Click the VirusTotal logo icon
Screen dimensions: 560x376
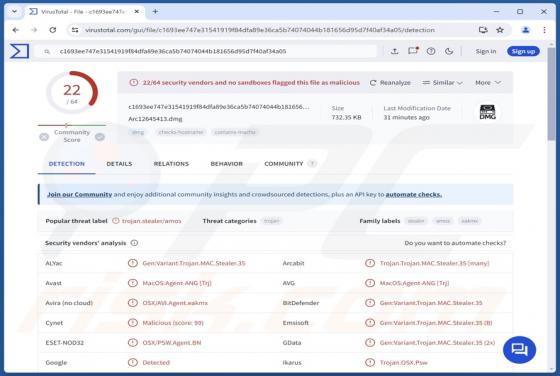click(19, 51)
